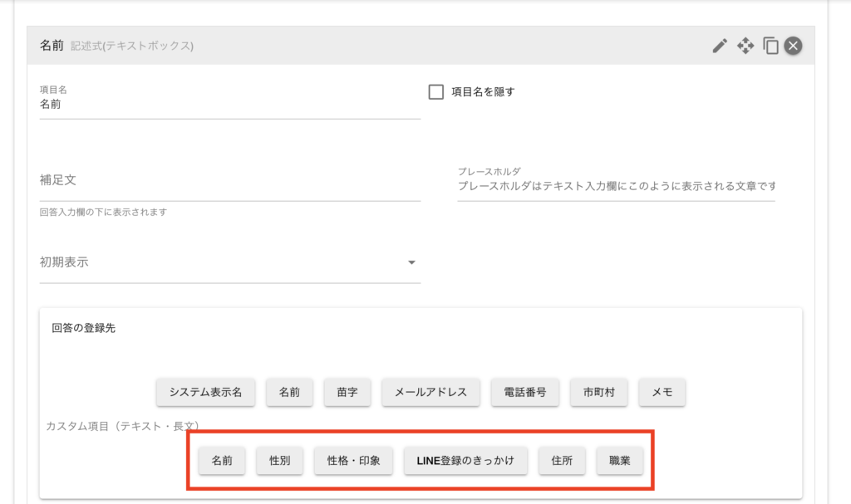Select the 苗字 button
This screenshot has width=851, height=504.
pyautogui.click(x=347, y=393)
